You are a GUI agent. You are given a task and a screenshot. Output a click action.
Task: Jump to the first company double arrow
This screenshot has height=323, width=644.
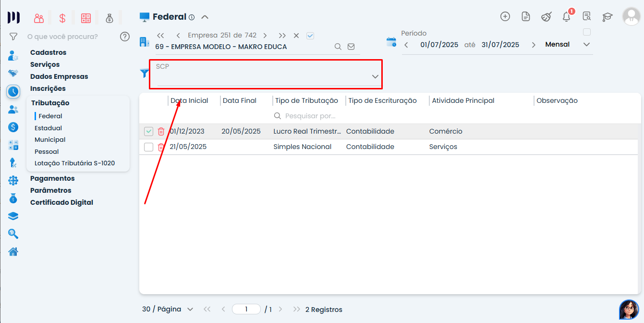(161, 36)
